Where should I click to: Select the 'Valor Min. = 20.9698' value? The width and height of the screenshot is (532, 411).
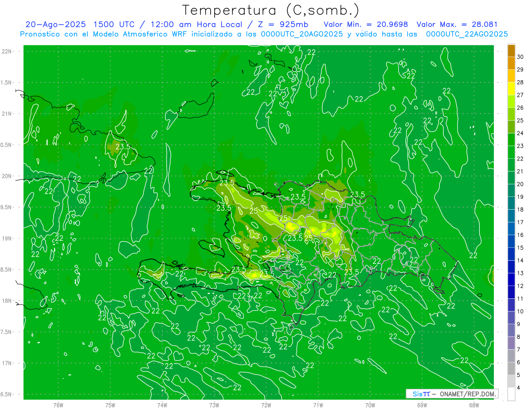(366, 24)
